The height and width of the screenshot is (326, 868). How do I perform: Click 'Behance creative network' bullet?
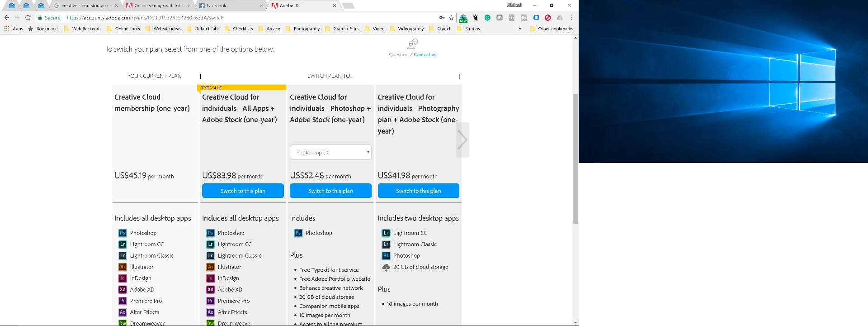coord(331,288)
